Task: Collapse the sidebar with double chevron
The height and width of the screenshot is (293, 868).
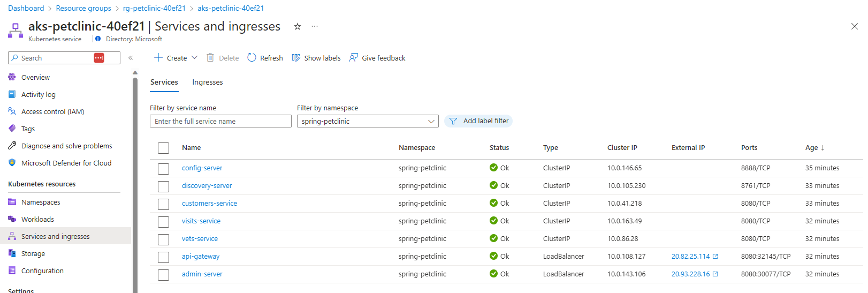Action: [131, 58]
